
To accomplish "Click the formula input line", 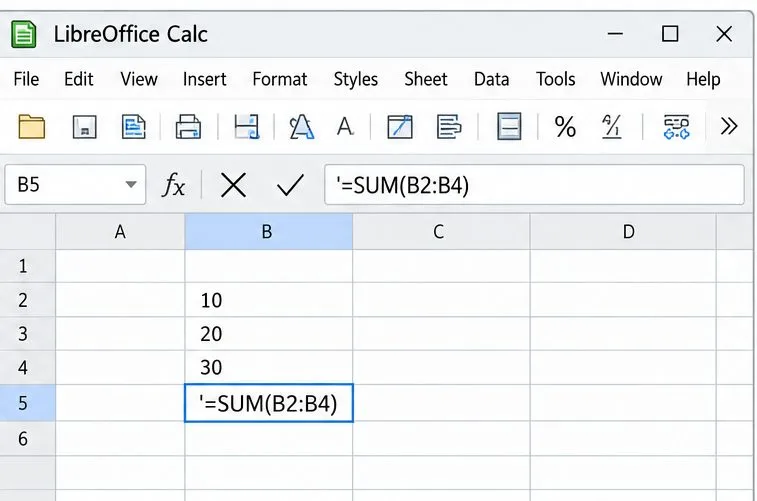I will (534, 185).
